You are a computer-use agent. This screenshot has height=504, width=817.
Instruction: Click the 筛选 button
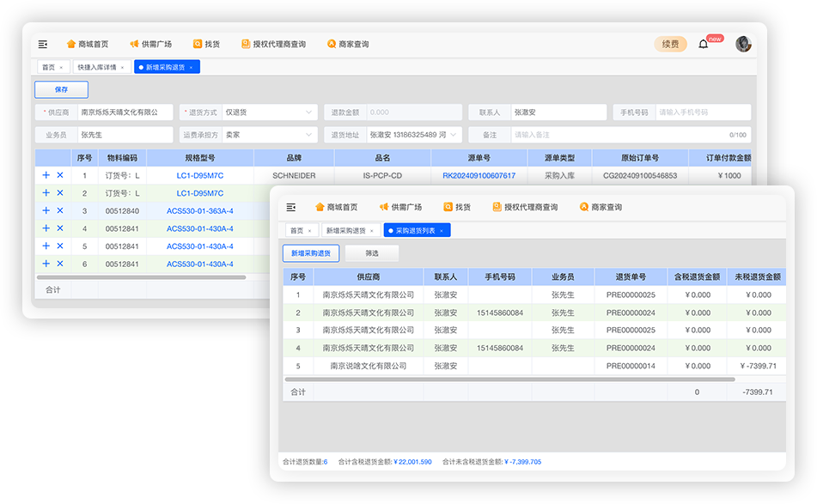point(372,253)
